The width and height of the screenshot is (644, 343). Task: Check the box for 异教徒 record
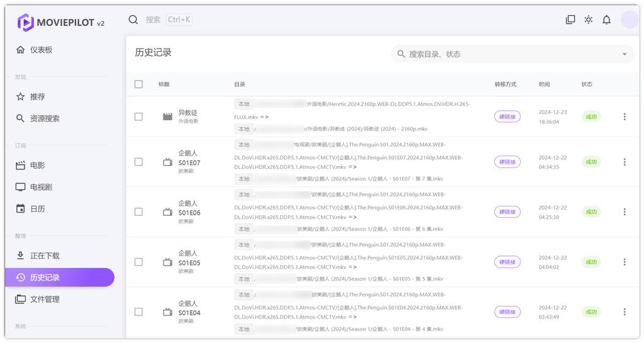(x=138, y=116)
